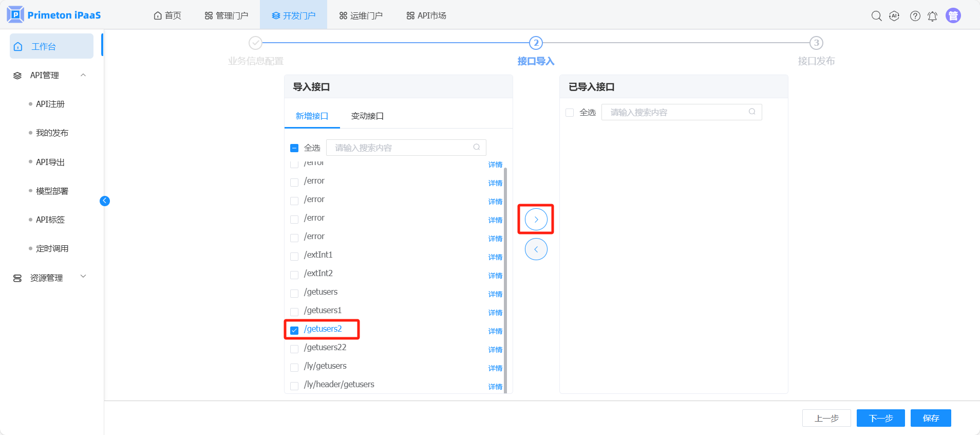
Task: Show notifications via the bell icon
Action: 932,16
